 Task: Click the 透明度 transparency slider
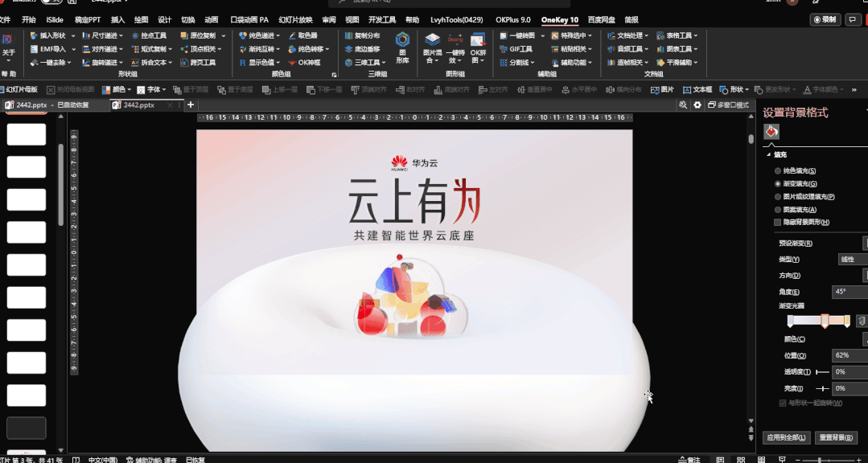click(x=823, y=371)
